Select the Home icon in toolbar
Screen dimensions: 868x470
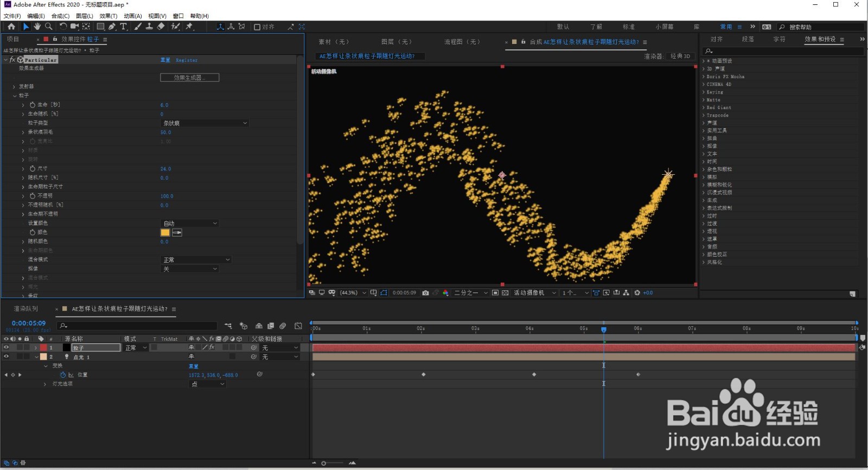[x=11, y=26]
